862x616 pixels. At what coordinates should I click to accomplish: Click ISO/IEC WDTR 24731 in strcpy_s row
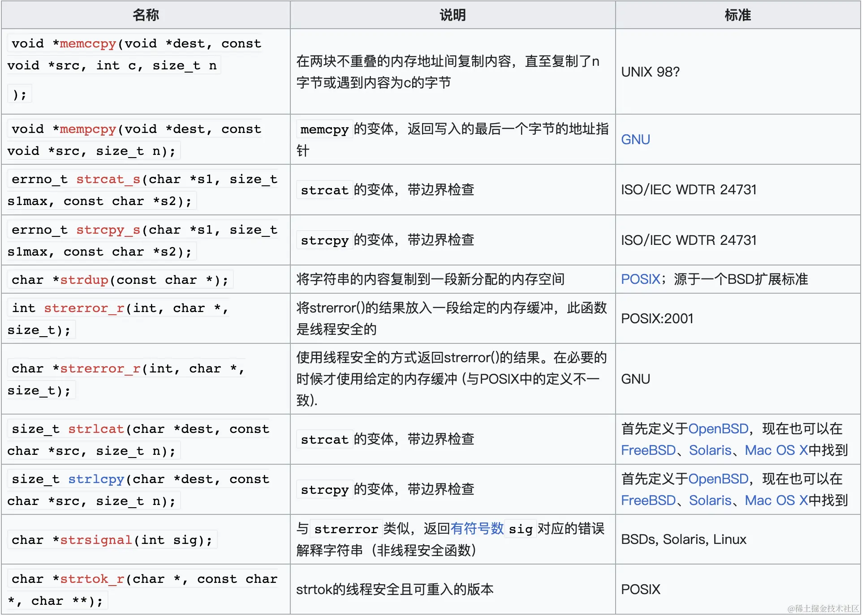click(689, 240)
